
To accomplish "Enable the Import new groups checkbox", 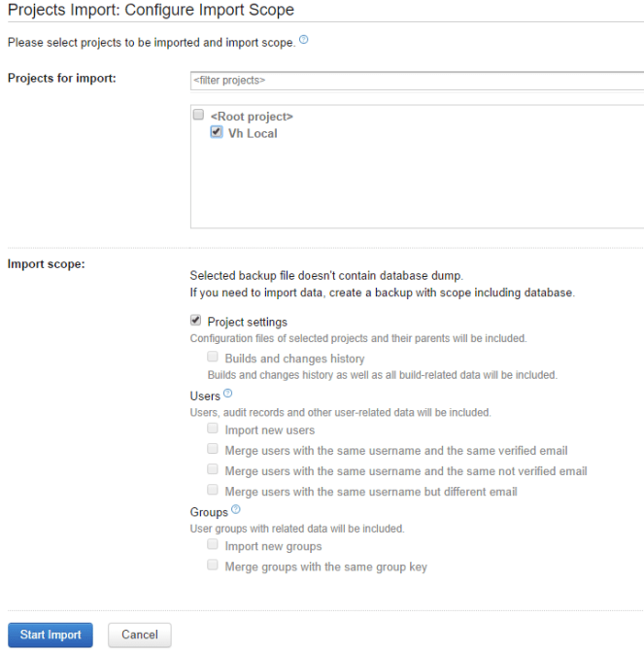I will [x=214, y=545].
